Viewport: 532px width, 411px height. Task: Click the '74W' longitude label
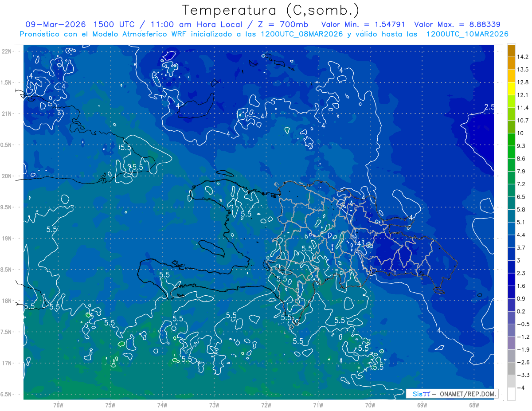pos(162,405)
